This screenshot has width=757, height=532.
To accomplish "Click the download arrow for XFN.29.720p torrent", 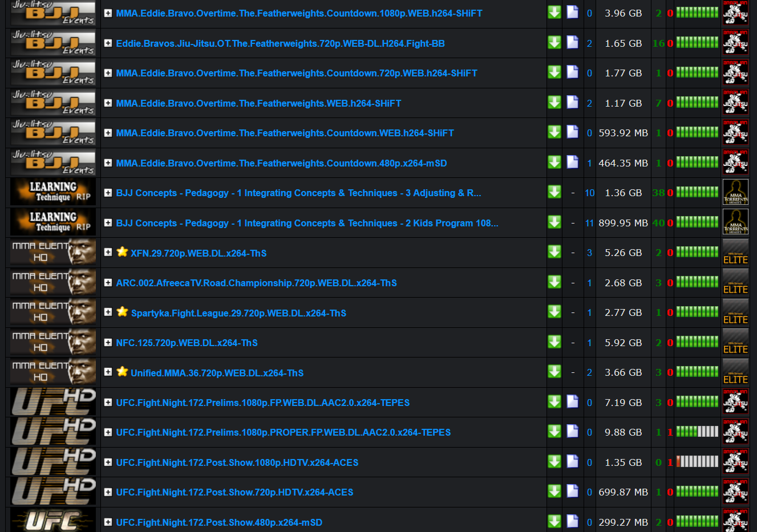I will pos(554,252).
